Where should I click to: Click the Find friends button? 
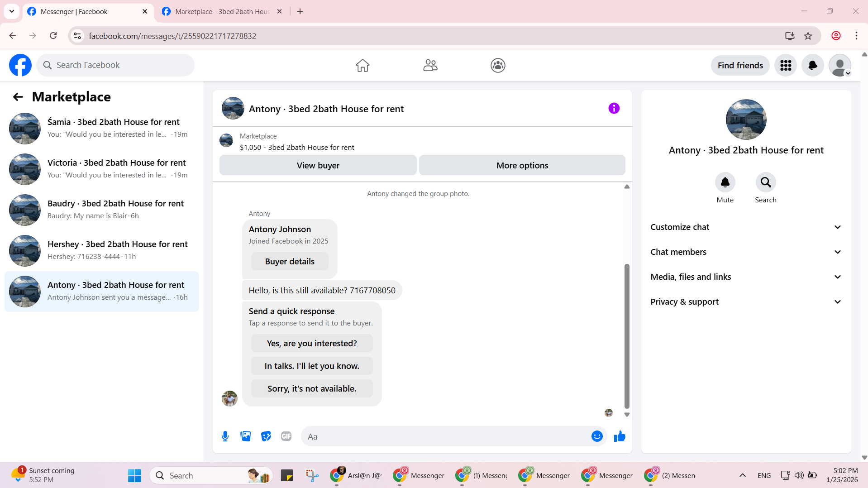point(740,65)
